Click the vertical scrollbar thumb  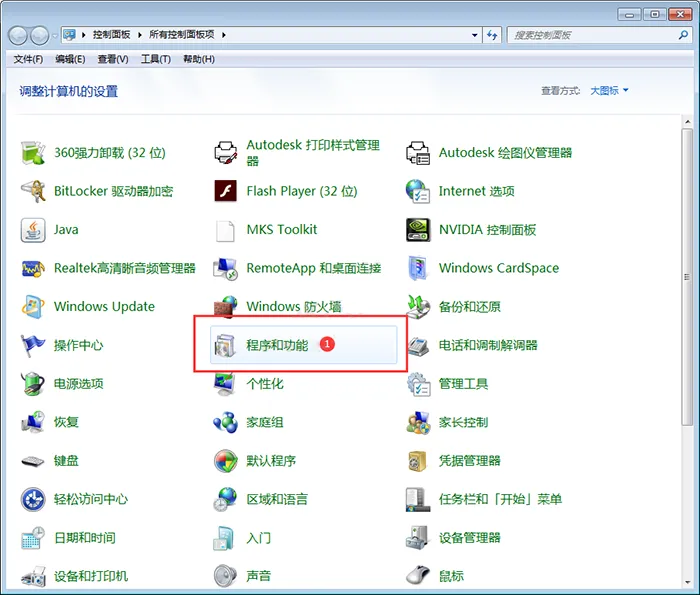pos(687,277)
